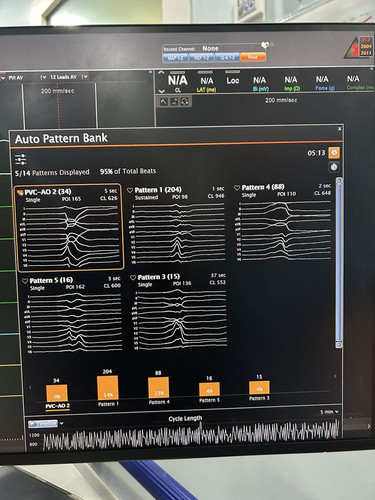Screen dimensions: 375x500
Task: Toggle favorite heart on PVC-AO 2 pattern
Action: pos(20,192)
